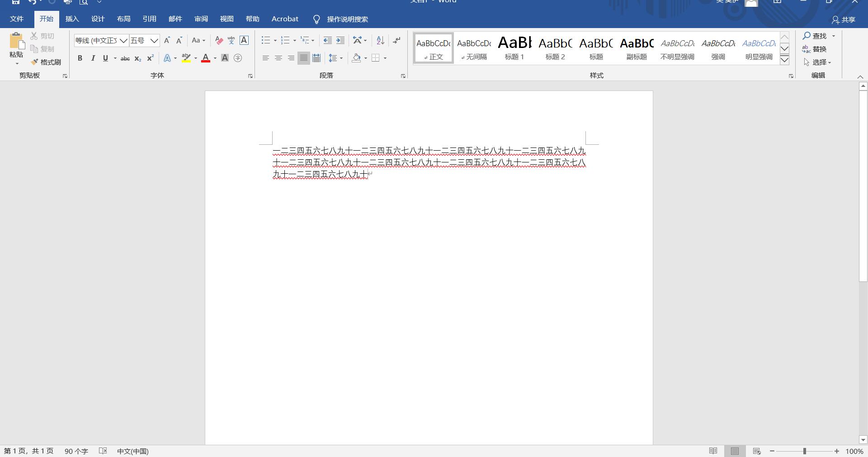Toggle bold formatting
The image size is (868, 457).
click(80, 58)
